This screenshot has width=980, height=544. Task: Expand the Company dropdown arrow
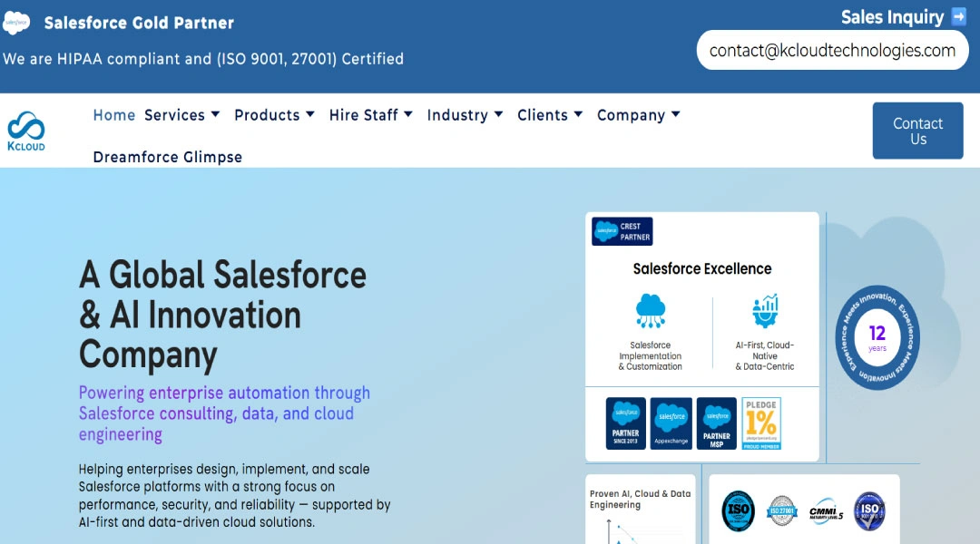click(676, 114)
